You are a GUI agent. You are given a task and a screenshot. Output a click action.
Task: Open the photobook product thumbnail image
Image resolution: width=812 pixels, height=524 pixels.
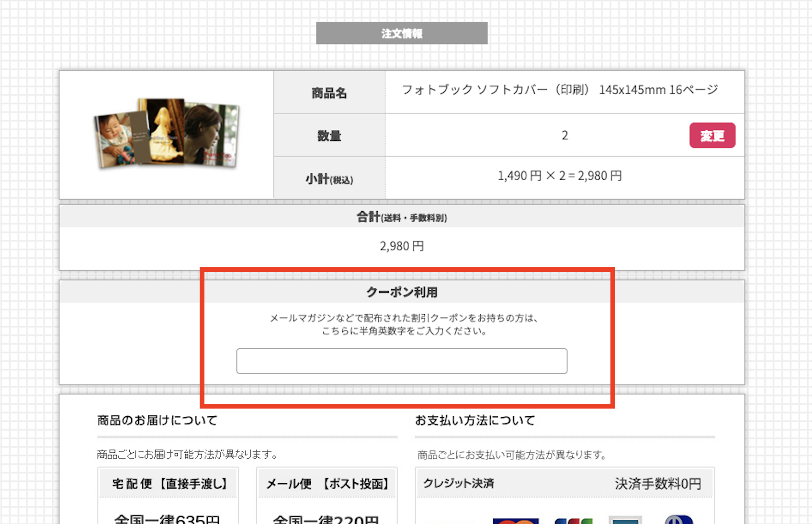pyautogui.click(x=167, y=134)
